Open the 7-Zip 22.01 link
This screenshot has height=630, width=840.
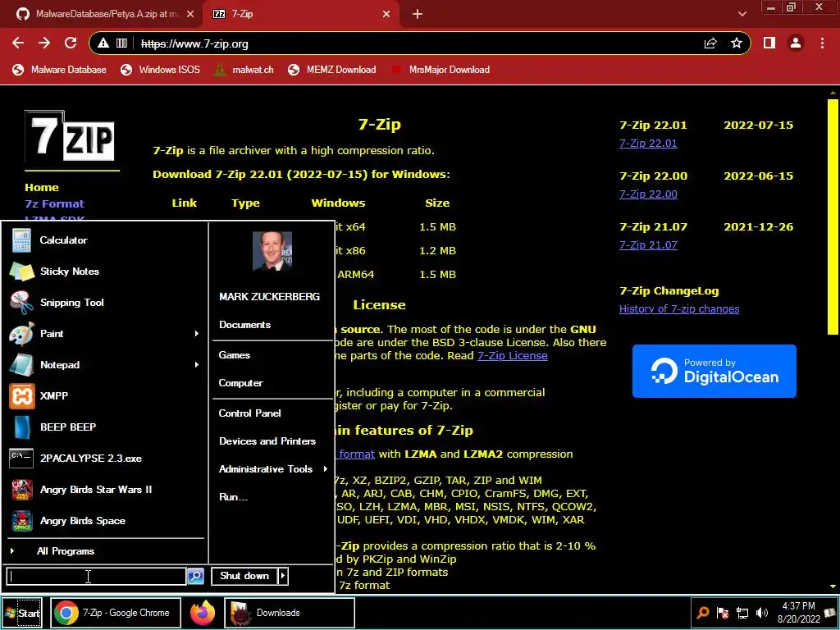(648, 144)
